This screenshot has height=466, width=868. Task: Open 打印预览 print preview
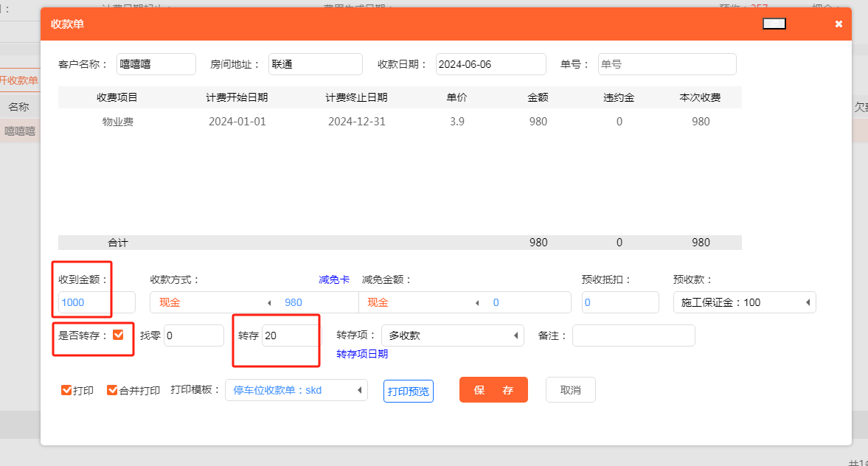click(x=408, y=391)
